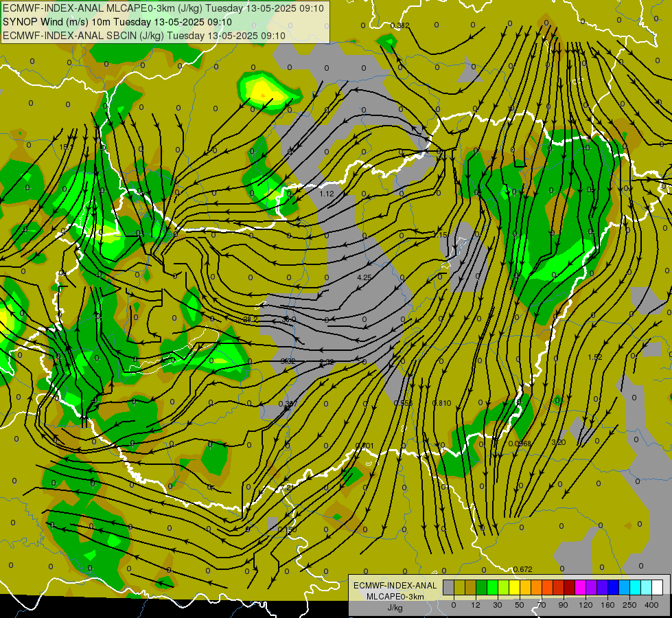Click the '4.25' value on the map
The height and width of the screenshot is (618, 672).
364,277
